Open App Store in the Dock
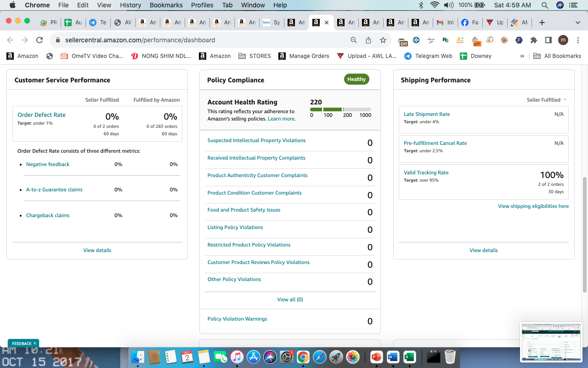The image size is (588, 368). [254, 356]
